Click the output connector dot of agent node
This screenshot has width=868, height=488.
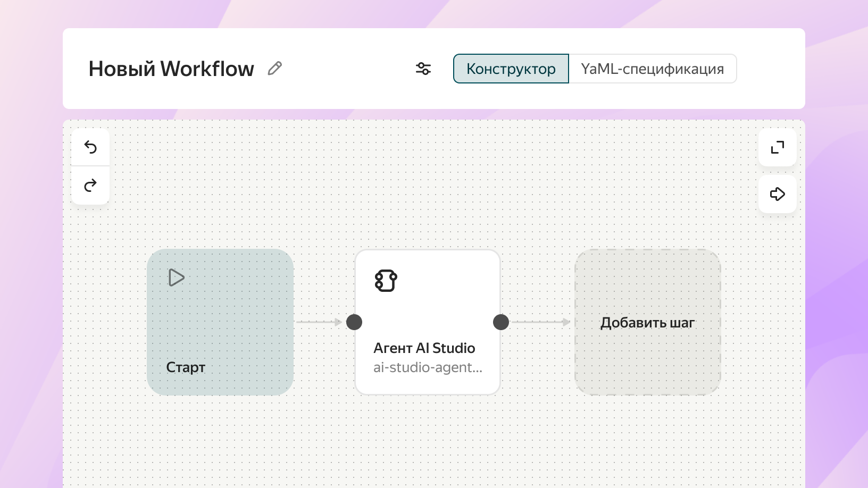501,322
